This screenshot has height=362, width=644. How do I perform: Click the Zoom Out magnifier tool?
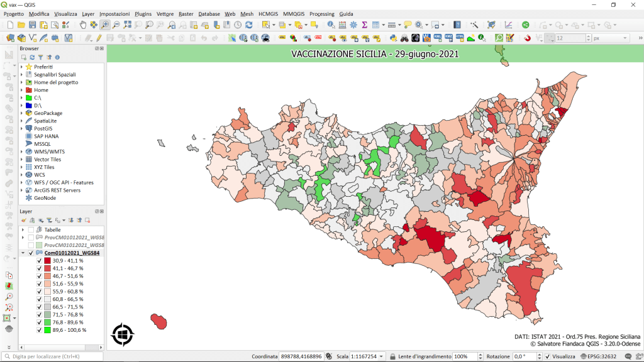click(x=116, y=25)
